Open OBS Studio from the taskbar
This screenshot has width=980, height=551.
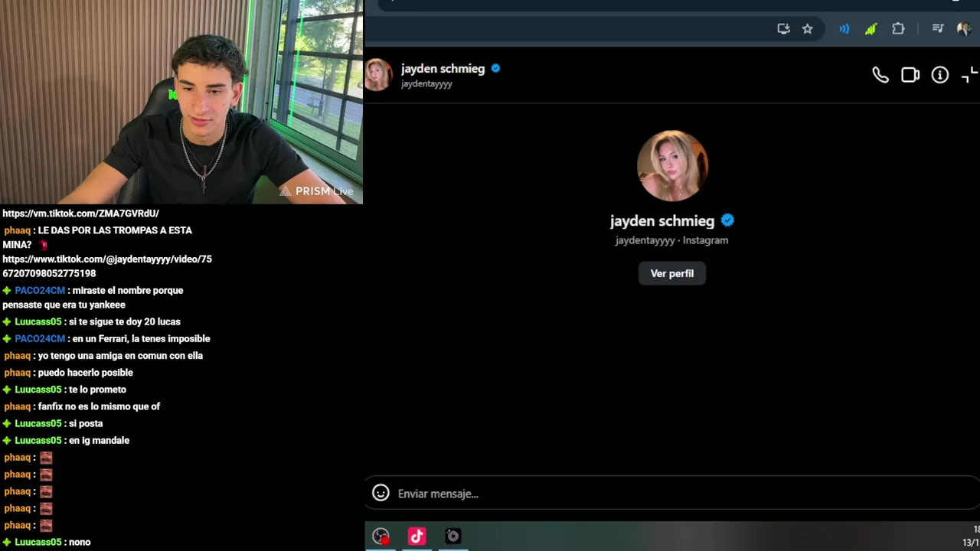click(x=381, y=536)
